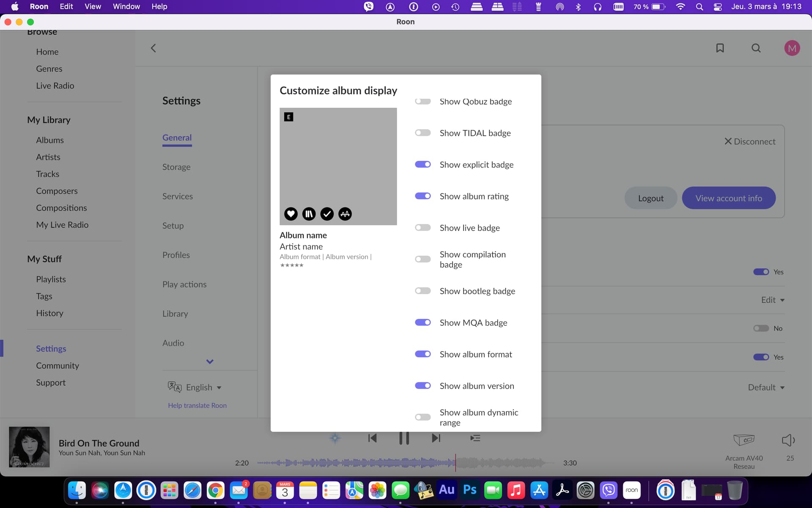Select the Audio settings tab
The width and height of the screenshot is (812, 508).
click(x=173, y=343)
